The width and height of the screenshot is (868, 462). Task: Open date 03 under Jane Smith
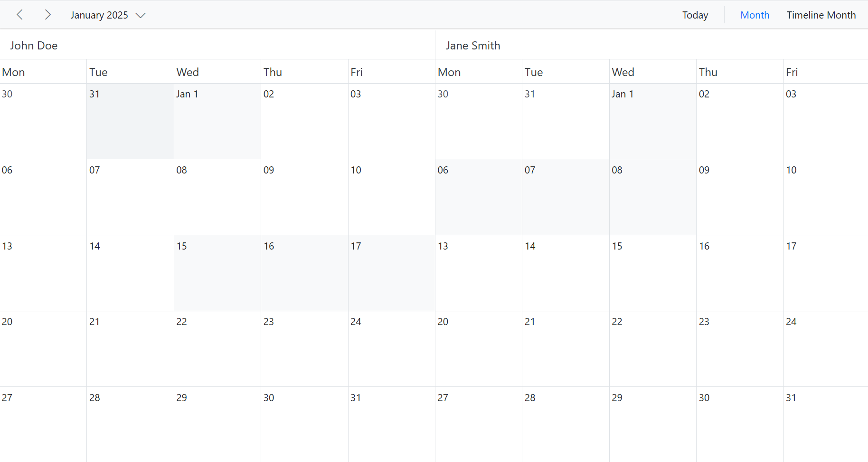[x=791, y=94]
